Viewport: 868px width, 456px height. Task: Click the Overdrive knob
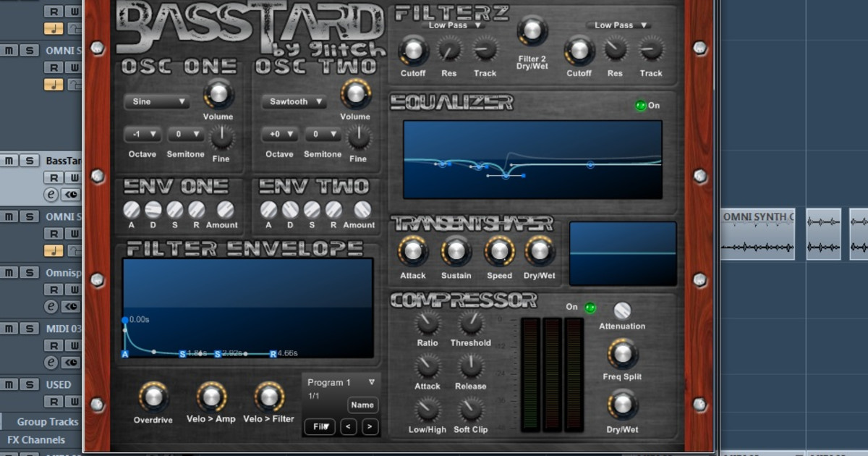point(153,397)
